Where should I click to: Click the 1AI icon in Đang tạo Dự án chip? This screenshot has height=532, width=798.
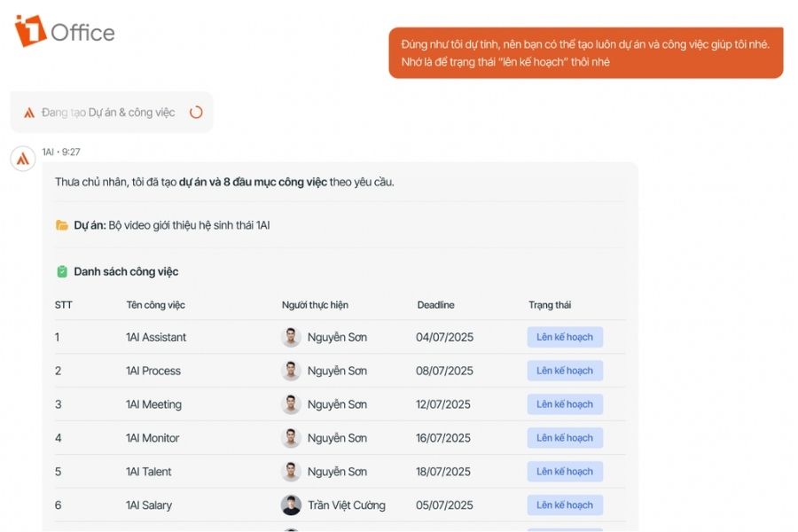[x=29, y=113]
